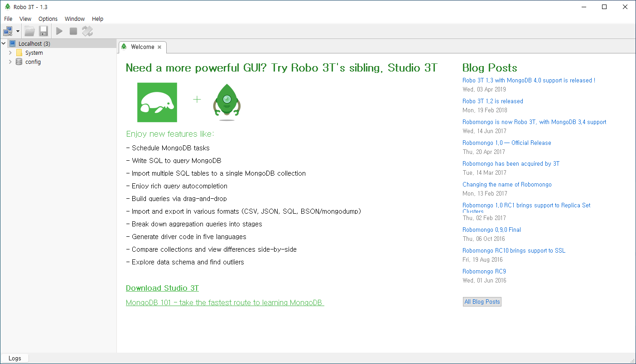
Task: Open the View menu
Action: tap(25, 19)
